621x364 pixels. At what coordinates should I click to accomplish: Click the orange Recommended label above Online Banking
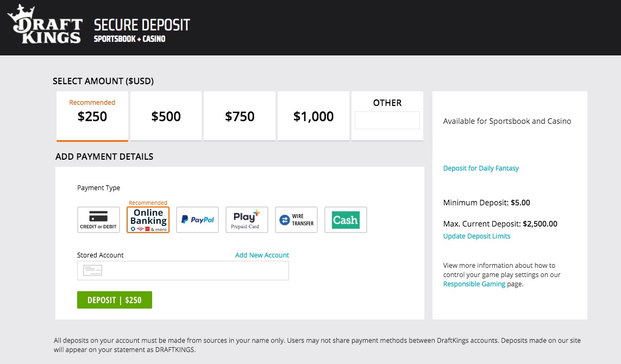click(x=148, y=203)
